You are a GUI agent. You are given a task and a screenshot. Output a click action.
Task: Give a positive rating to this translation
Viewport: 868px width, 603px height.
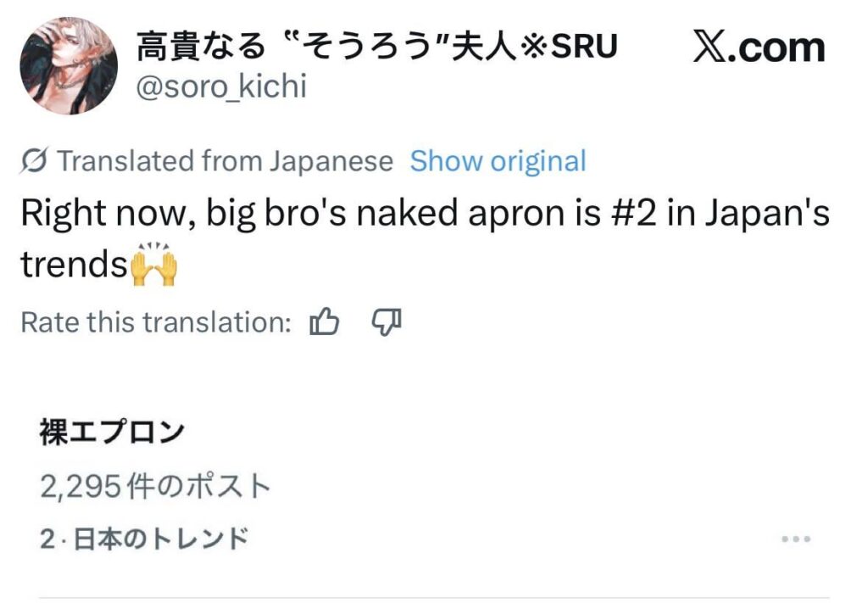(325, 321)
